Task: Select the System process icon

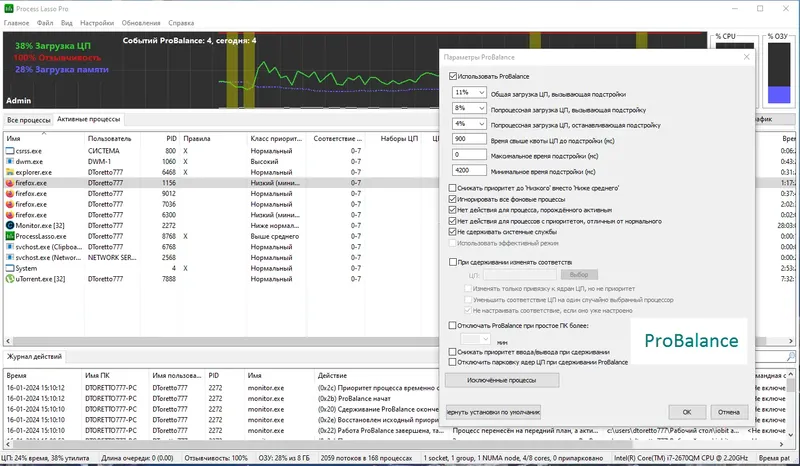Action: point(10,268)
